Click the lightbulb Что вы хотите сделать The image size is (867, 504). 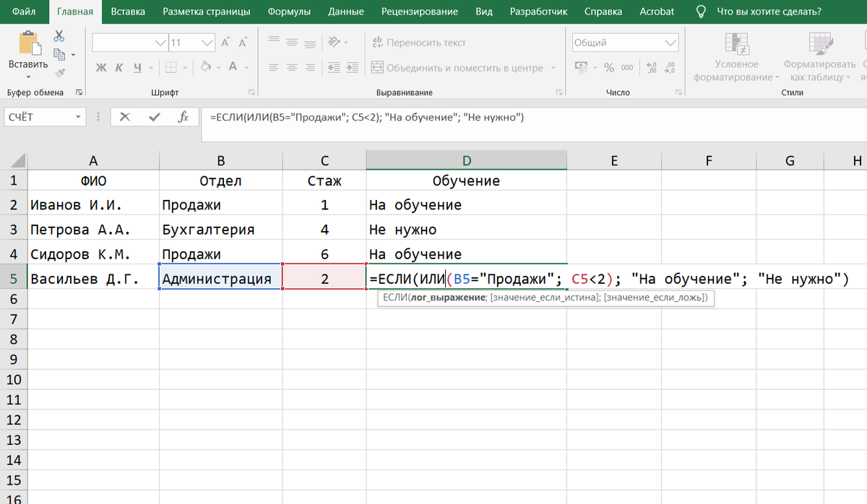700,12
